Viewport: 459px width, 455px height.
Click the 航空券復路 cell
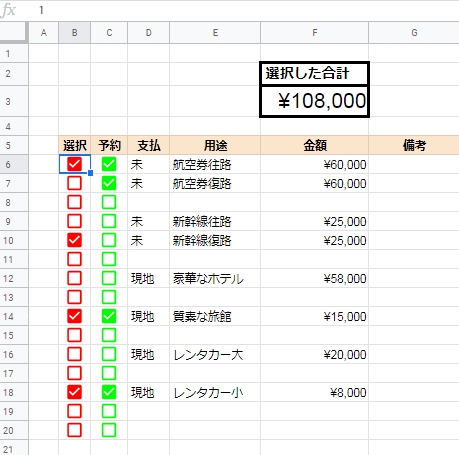[215, 183]
